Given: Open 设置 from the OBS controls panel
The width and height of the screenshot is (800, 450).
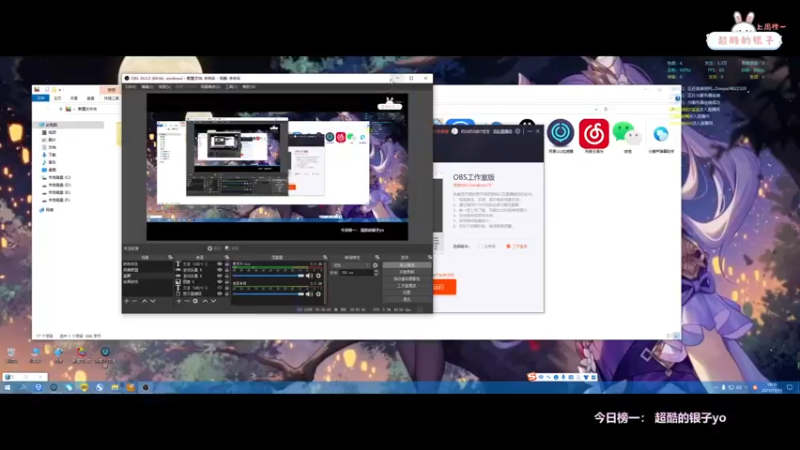Looking at the screenshot, I should click(x=407, y=292).
